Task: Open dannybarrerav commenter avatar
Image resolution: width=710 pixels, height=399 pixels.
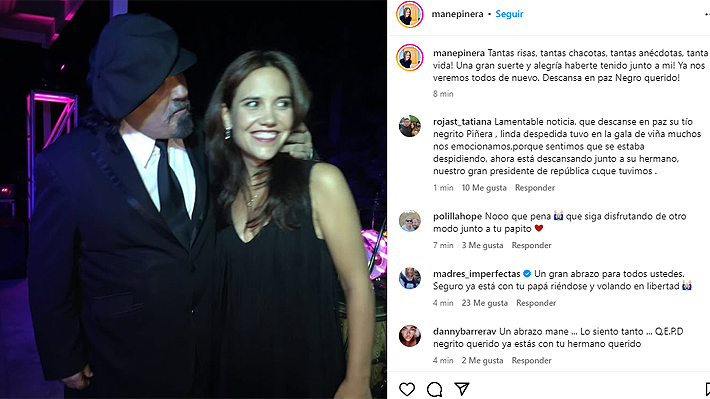Action: pos(410,336)
